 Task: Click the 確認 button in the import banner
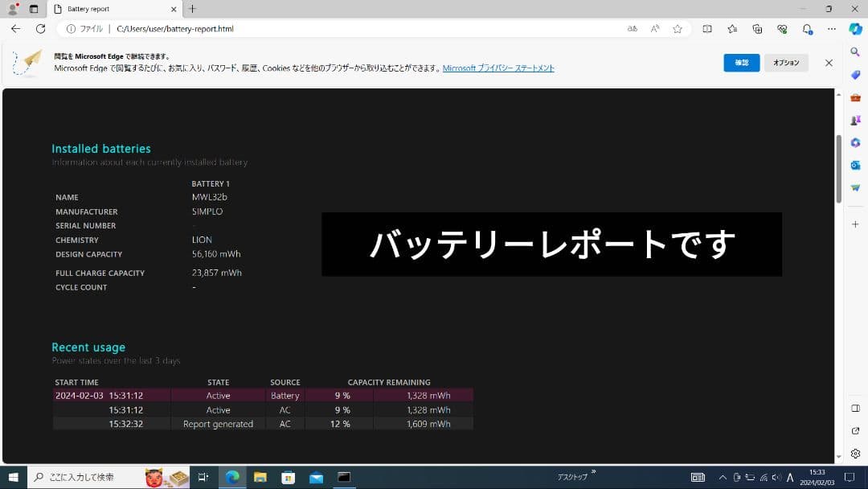pos(741,62)
